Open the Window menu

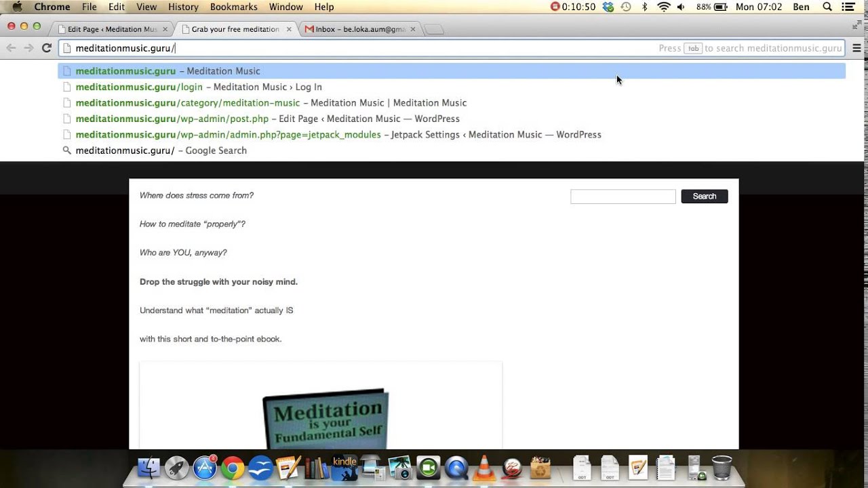tap(286, 7)
